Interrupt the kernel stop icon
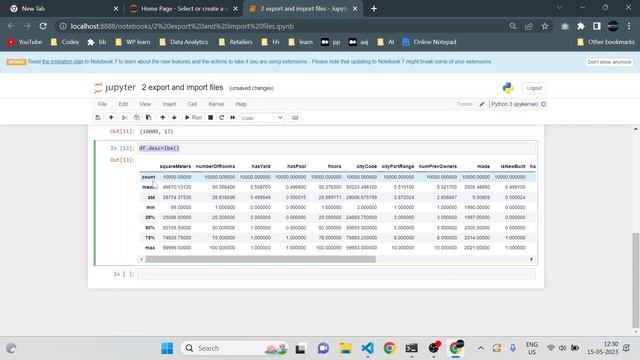The width and height of the screenshot is (640, 360). [x=211, y=118]
